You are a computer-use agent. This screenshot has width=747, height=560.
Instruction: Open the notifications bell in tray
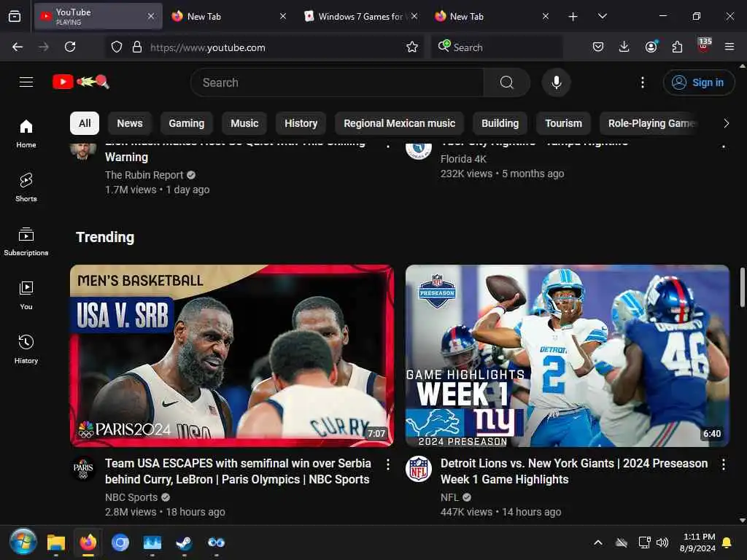(x=727, y=542)
